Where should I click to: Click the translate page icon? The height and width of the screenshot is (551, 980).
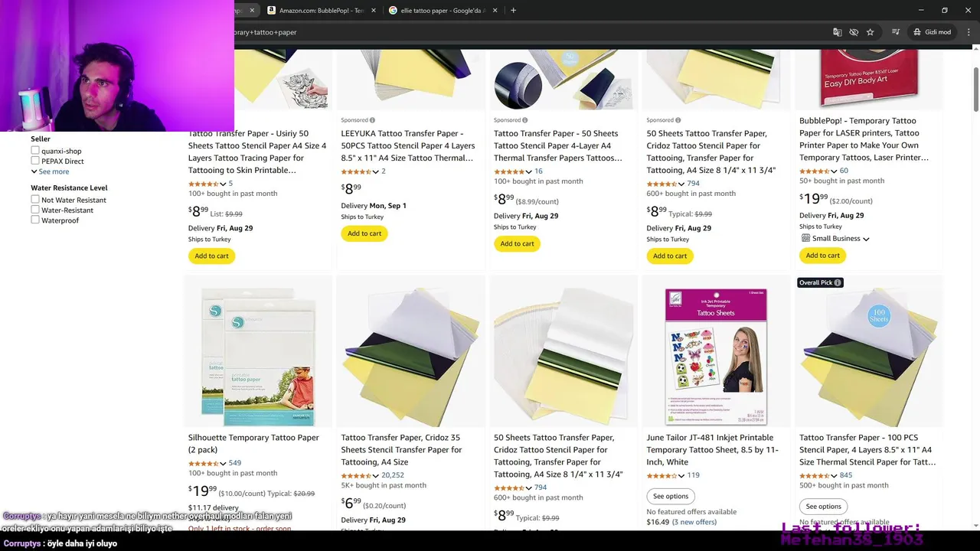[x=837, y=32]
